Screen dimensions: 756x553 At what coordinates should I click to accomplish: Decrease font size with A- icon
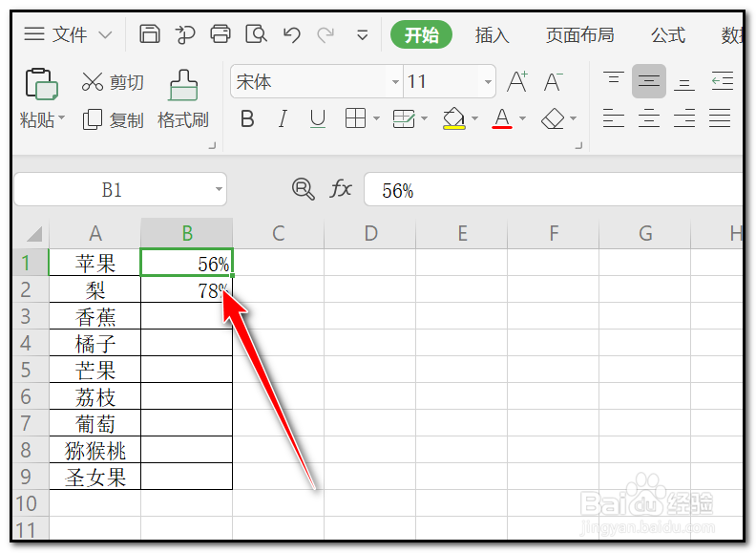click(553, 81)
